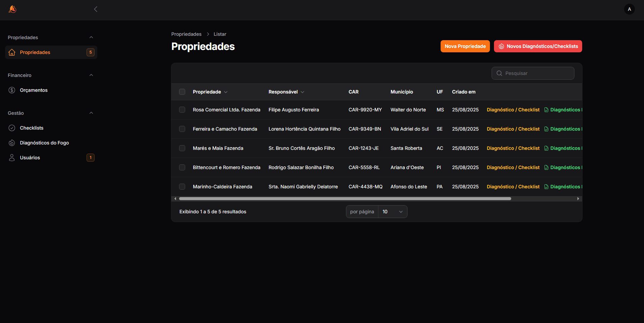Collapse the Financeiro sidebar group
Viewport: 644px width, 323px height.
pyautogui.click(x=91, y=75)
